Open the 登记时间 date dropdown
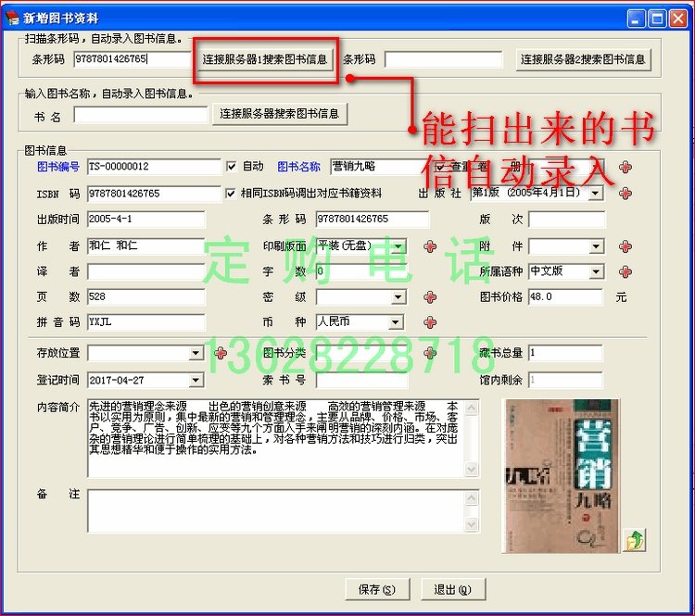 tap(196, 380)
